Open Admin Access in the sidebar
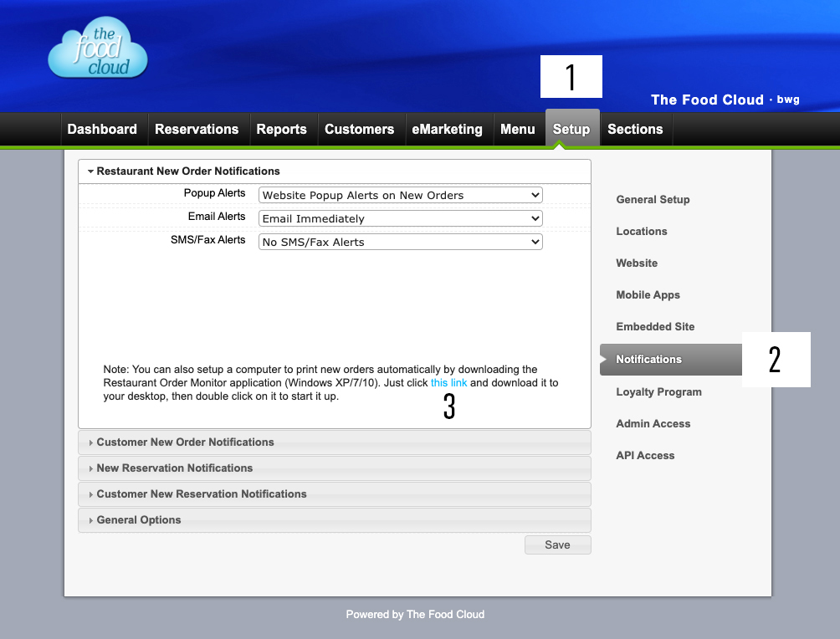Screen dimensions: 840x639 653,424
